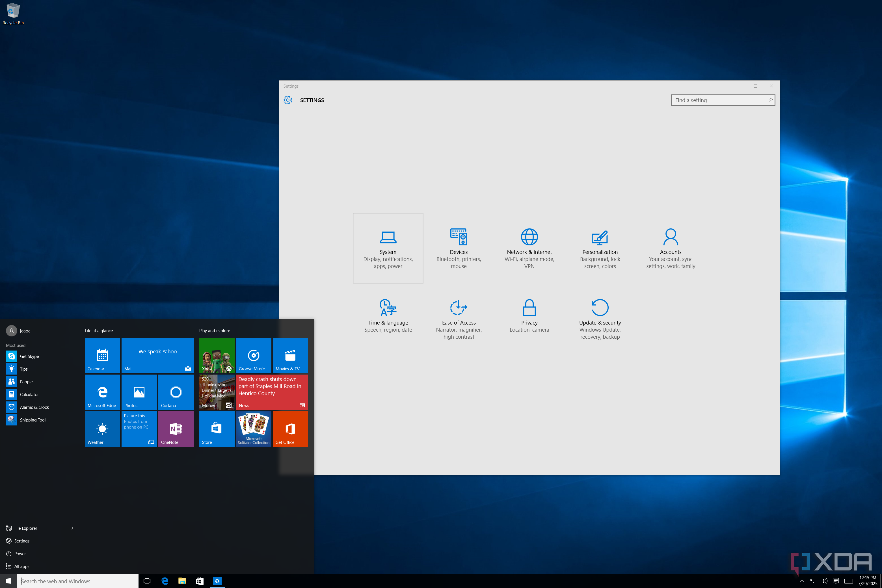Open Calculator from Most used list

point(29,395)
